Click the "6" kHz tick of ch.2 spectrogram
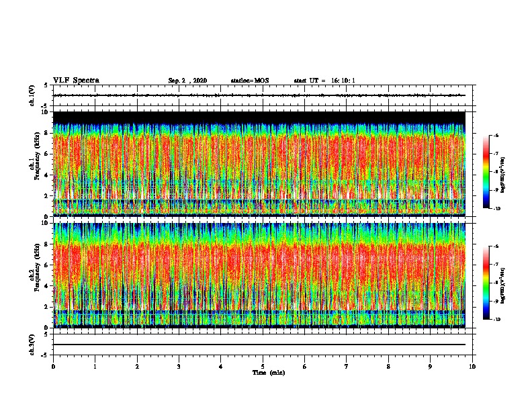This screenshot has width=532, height=411. pos(47,265)
